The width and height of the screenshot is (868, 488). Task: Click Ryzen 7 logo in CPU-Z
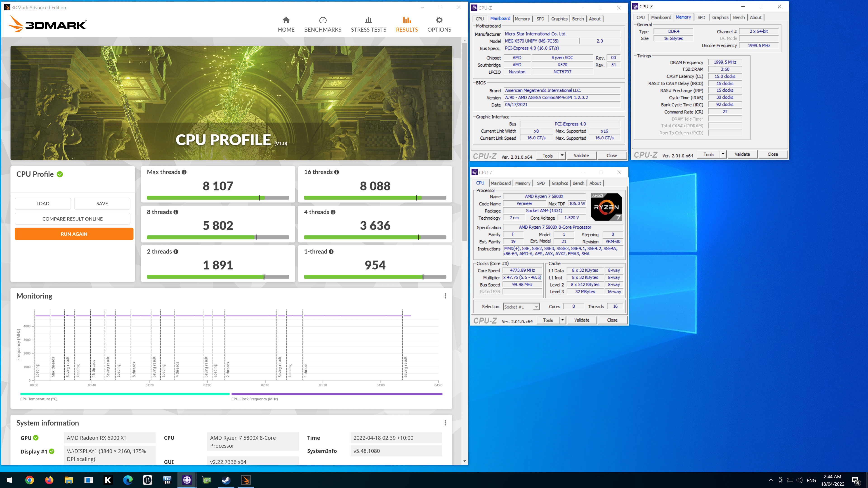coord(606,207)
